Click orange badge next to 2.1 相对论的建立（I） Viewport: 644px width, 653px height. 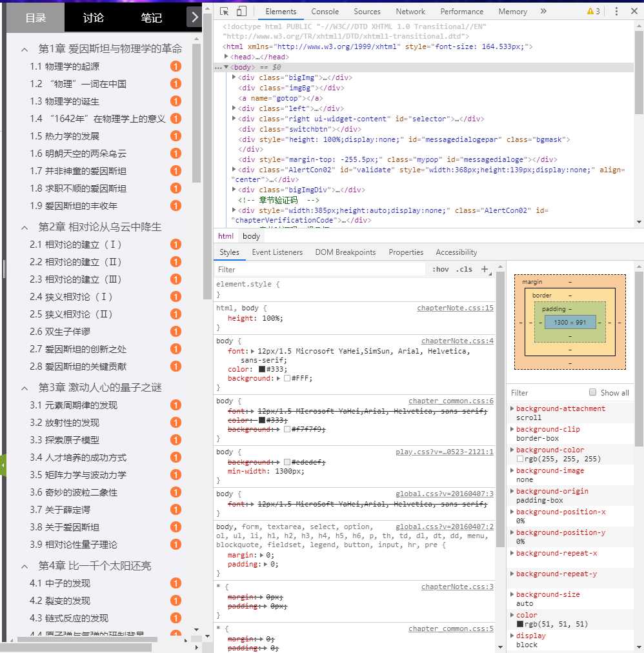coord(176,245)
